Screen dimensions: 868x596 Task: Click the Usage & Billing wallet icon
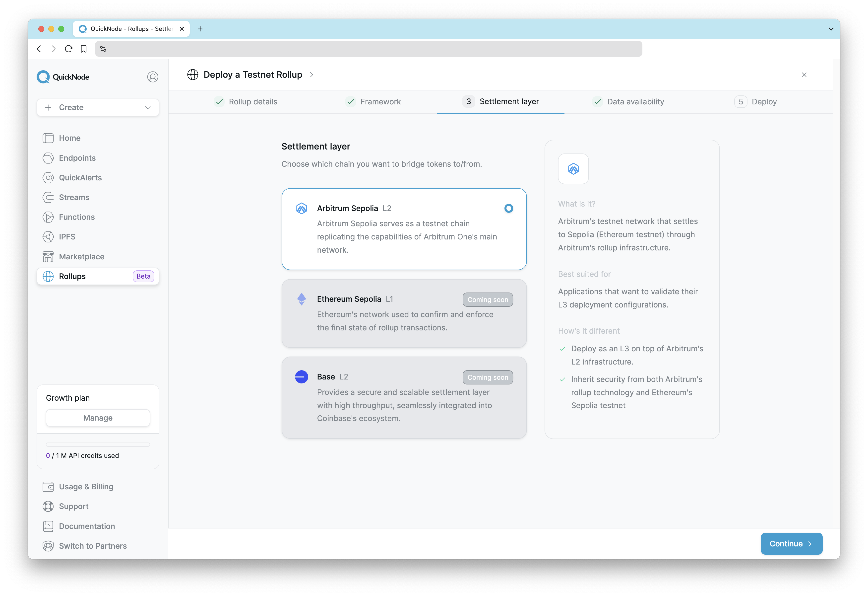click(48, 487)
